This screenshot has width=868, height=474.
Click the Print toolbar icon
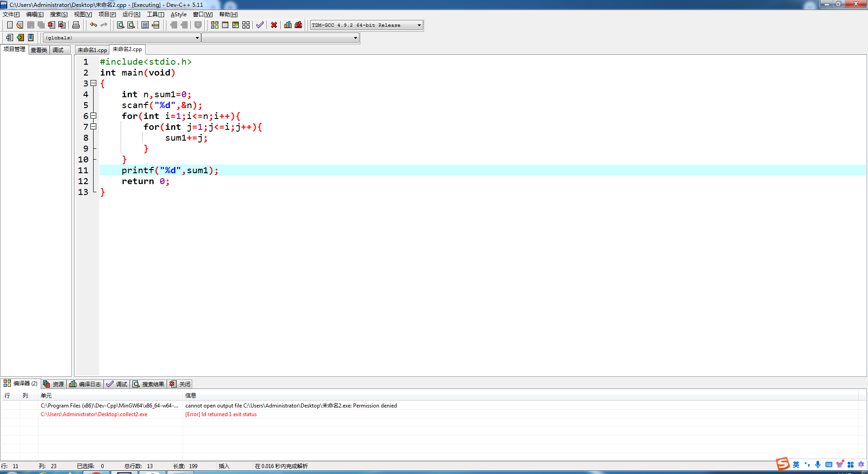point(76,25)
